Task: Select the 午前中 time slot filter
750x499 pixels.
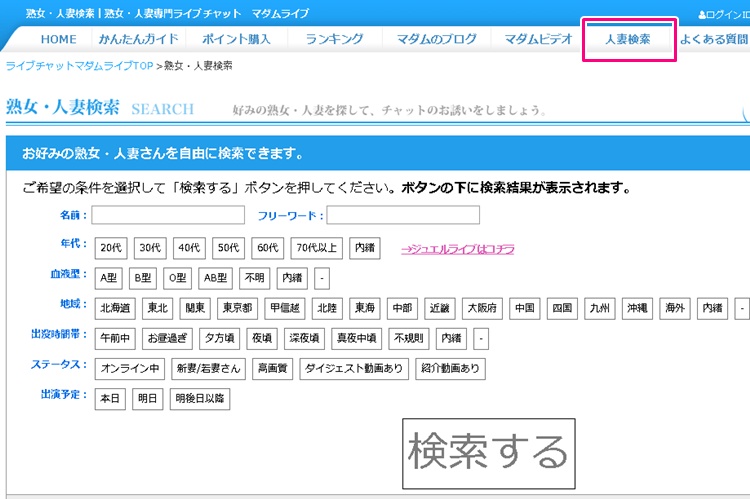Action: (x=115, y=338)
